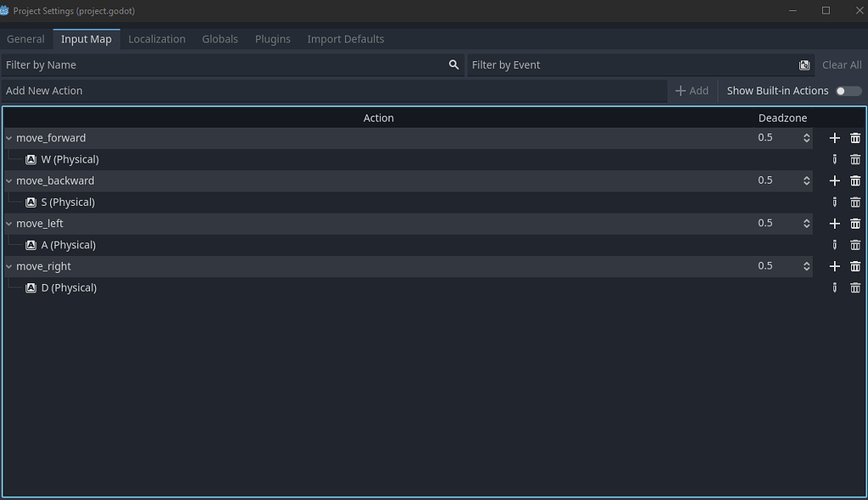Click the Add action button
The width and height of the screenshot is (868, 500).
pos(692,91)
